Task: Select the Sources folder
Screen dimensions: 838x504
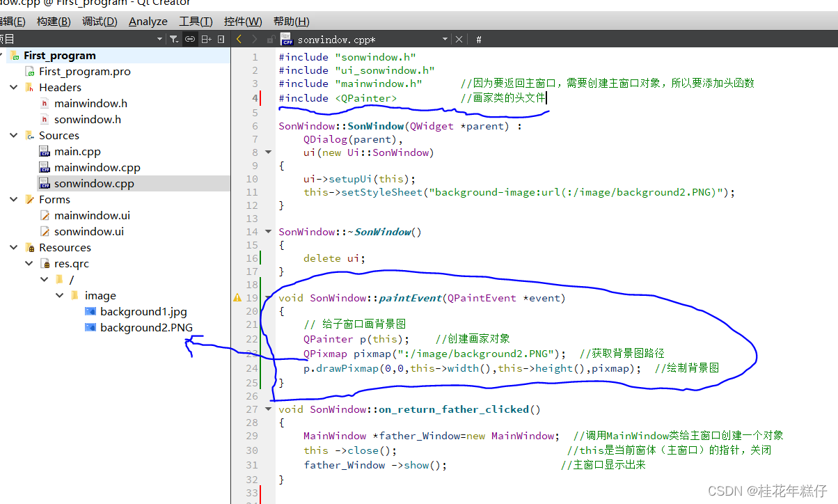Action: (x=59, y=136)
